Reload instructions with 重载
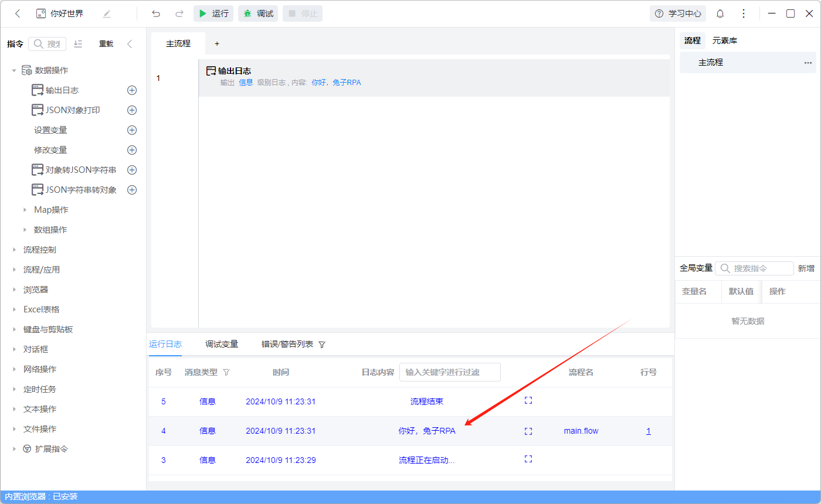The height and width of the screenshot is (504, 821). [106, 44]
